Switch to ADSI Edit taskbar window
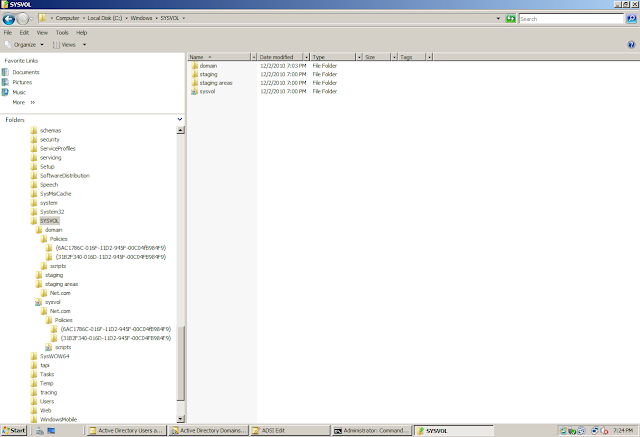Screen dimensions: 640x437 pos(290,430)
